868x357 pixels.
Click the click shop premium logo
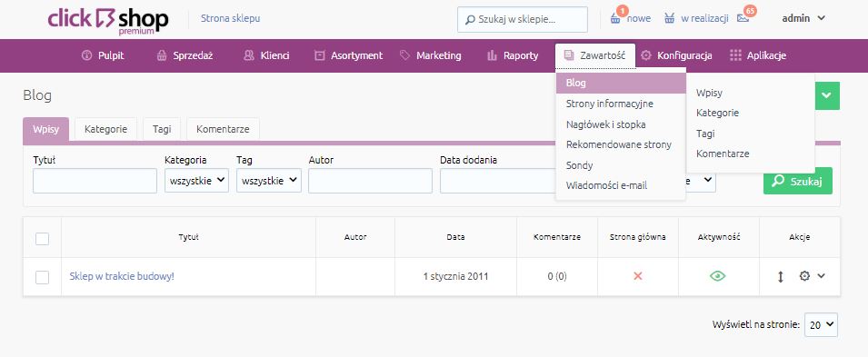click(x=108, y=20)
